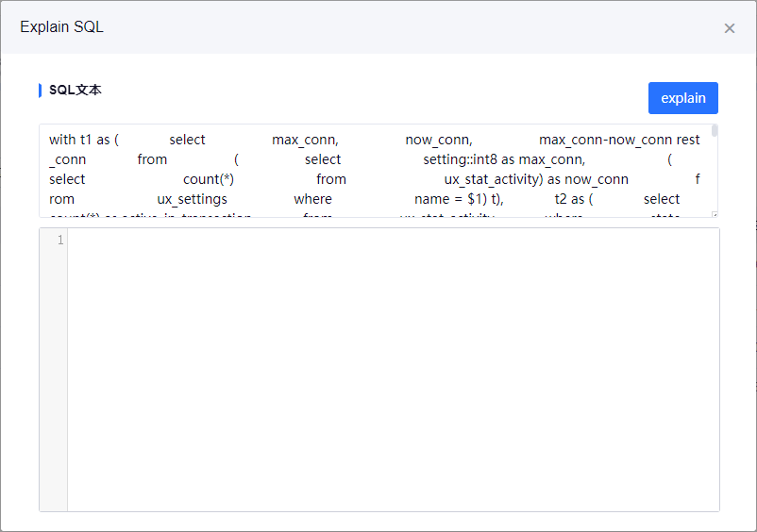The image size is (757, 532).
Task: Click "count(*)" on the third SQL line
Action: [208, 179]
